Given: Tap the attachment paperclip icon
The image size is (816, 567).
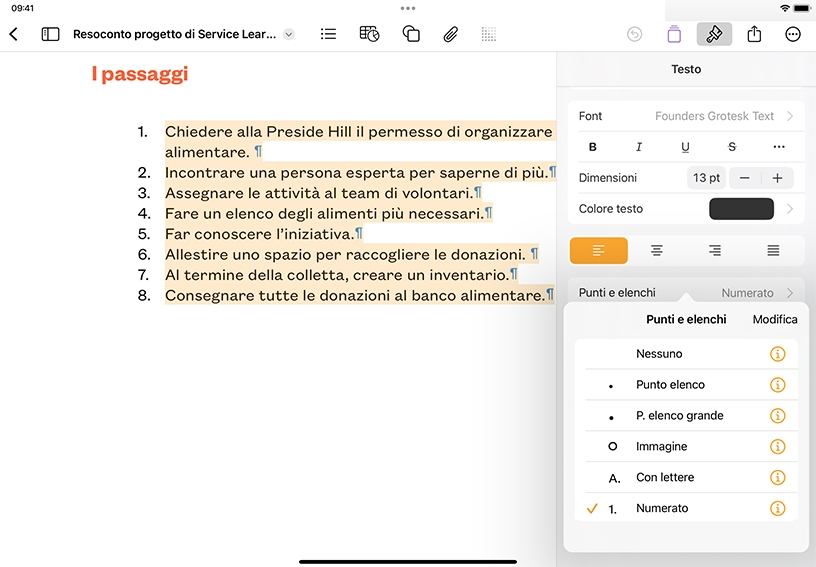Looking at the screenshot, I should point(451,34).
